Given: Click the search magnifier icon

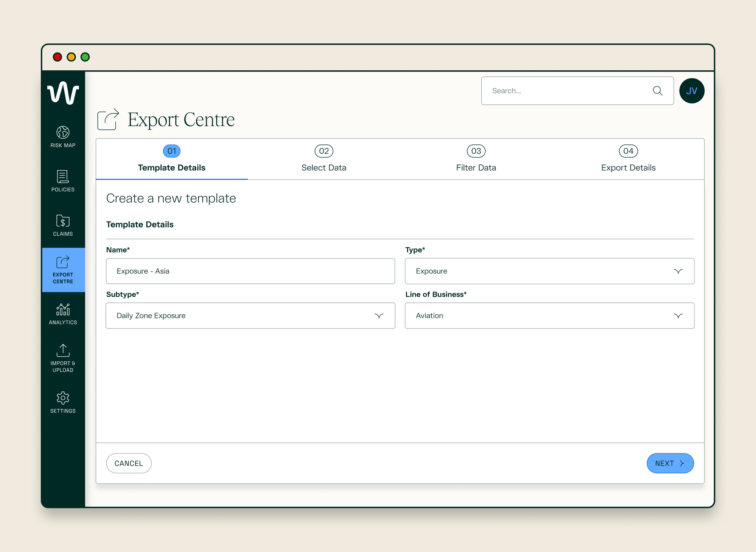Looking at the screenshot, I should point(658,91).
